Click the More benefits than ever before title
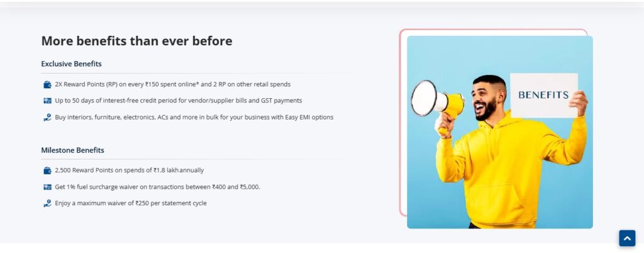The image size is (644, 253). pos(136,41)
